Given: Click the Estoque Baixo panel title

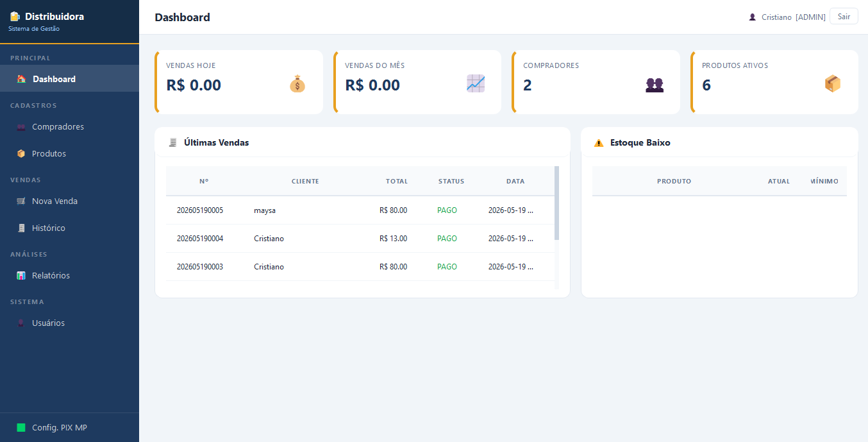Looking at the screenshot, I should [x=640, y=142].
